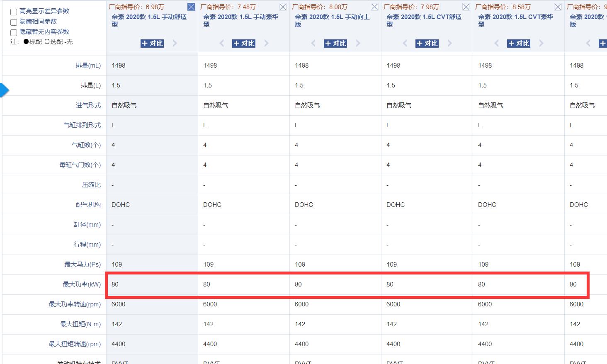This screenshot has width=607, height=364.
Task: Select 109 horsepower value in 手动向上版 column
Action: click(x=300, y=265)
